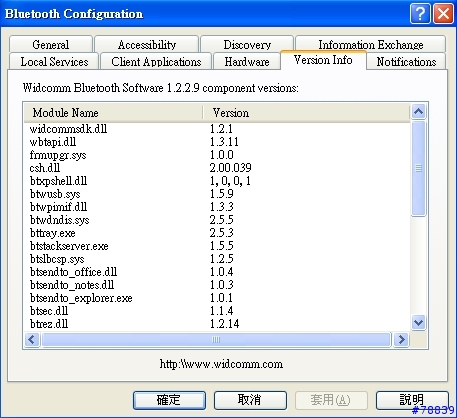The width and height of the screenshot is (457, 418).
Task: Click the version value 1.3.11
Action: (224, 142)
